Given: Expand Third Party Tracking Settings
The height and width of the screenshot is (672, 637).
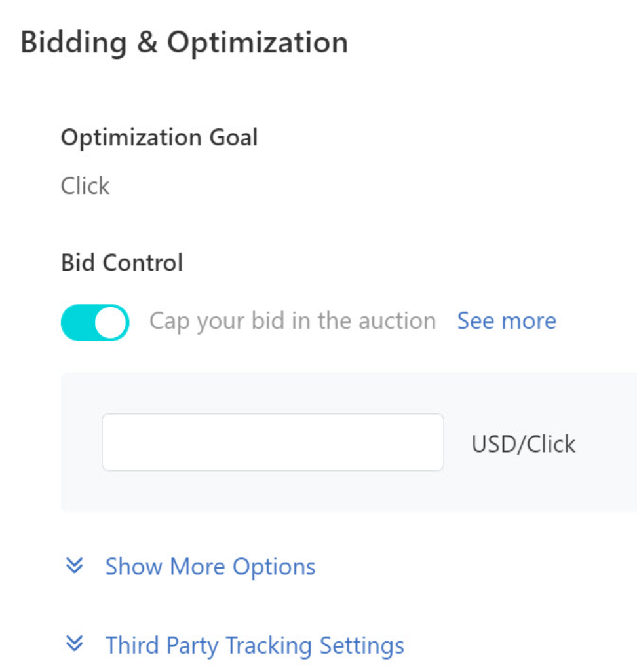Looking at the screenshot, I should click(254, 646).
